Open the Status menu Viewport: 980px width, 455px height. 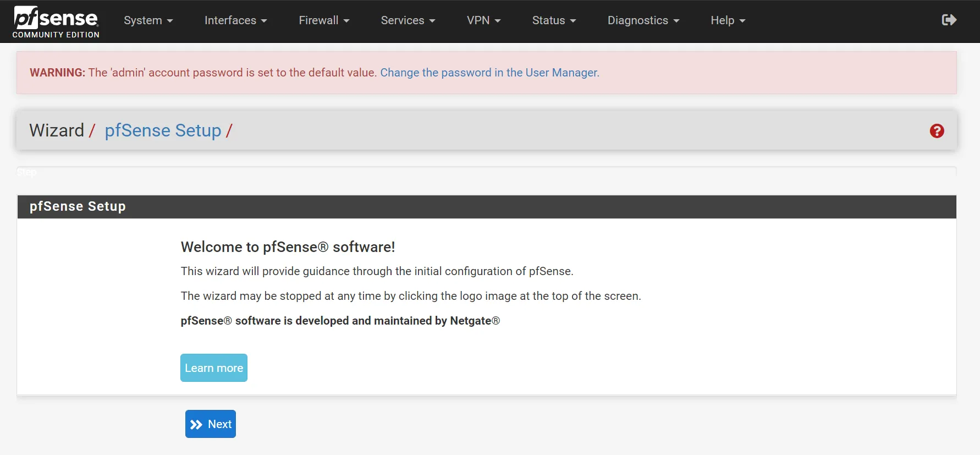pyautogui.click(x=554, y=20)
